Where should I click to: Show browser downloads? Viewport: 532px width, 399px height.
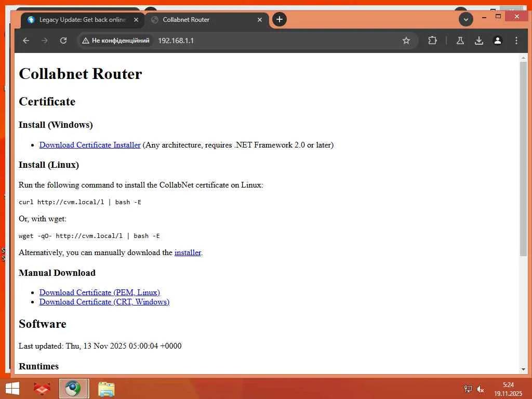point(478,41)
